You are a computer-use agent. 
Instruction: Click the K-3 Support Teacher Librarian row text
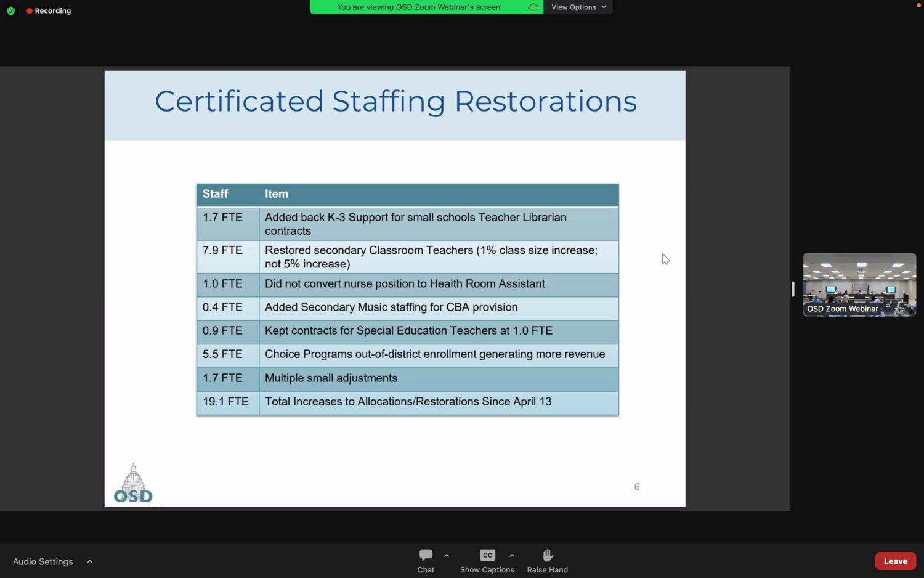pyautogui.click(x=416, y=224)
